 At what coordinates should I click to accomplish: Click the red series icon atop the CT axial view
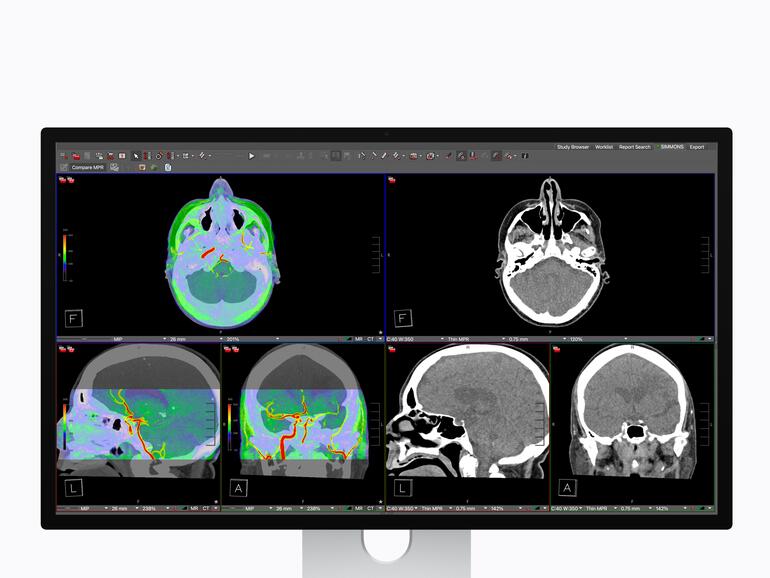coord(392,180)
